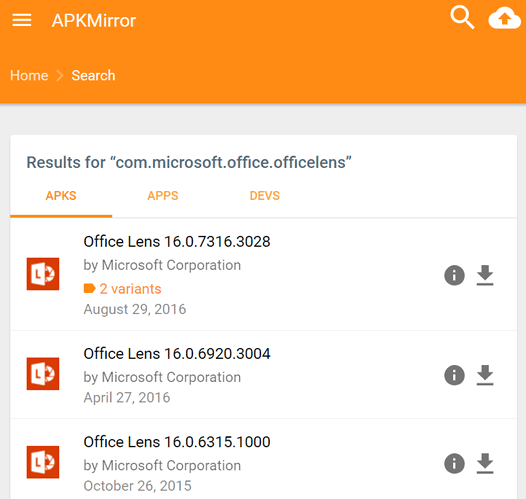Open Office Lens 16.0.7316.3028 title link
526x499 pixels.
[x=177, y=241]
